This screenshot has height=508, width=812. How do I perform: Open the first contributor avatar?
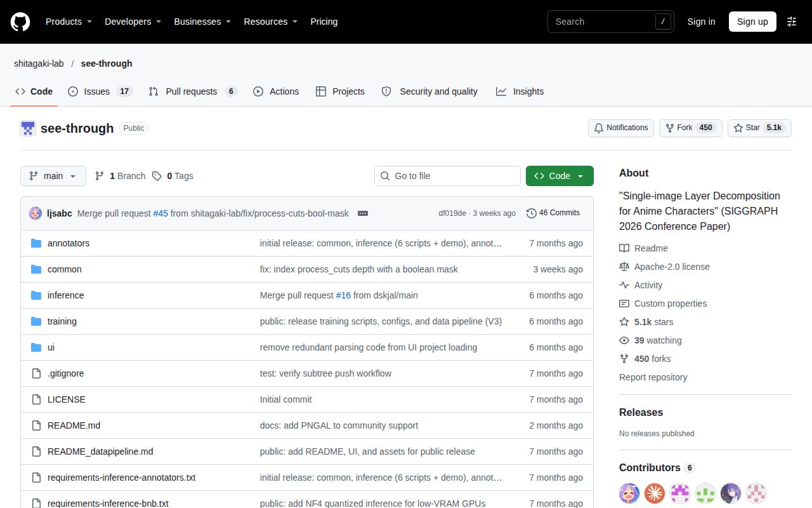[629, 493]
